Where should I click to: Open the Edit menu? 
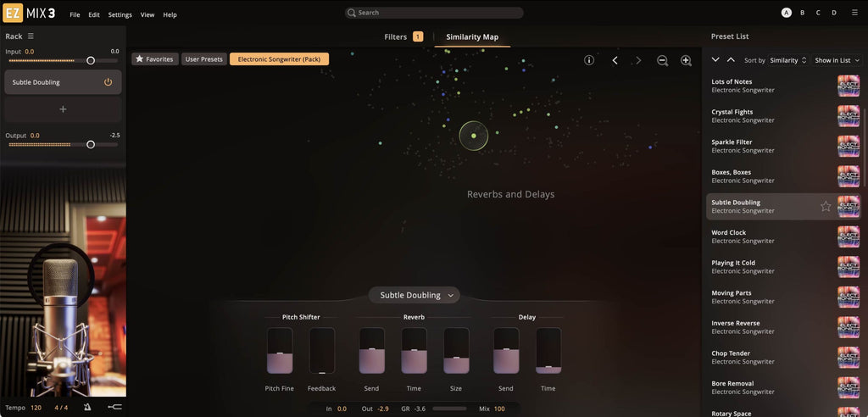click(x=94, y=15)
